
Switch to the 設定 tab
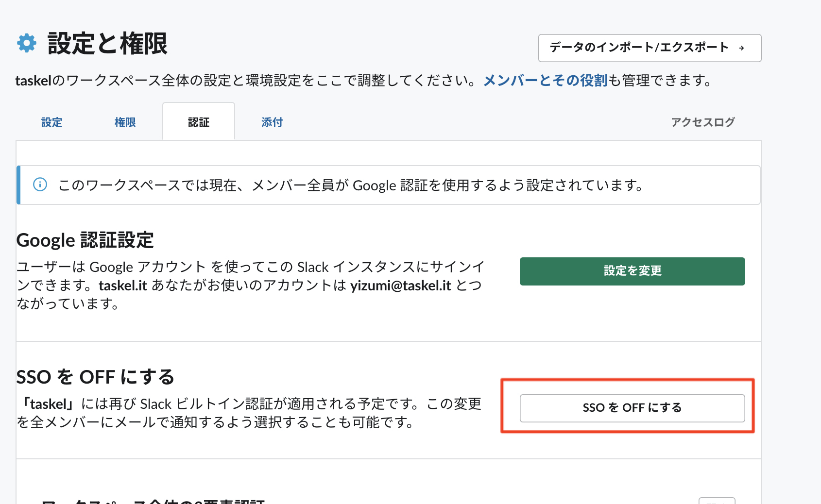pos(52,122)
